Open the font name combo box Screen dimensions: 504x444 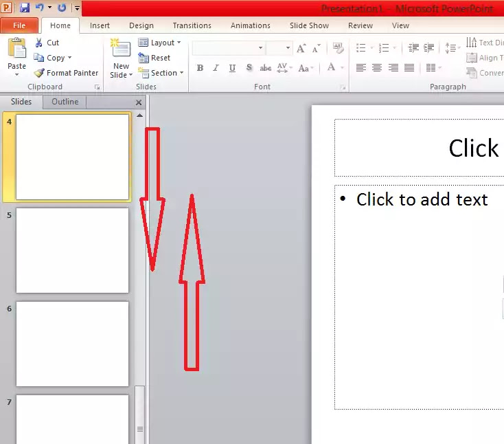coord(229,48)
